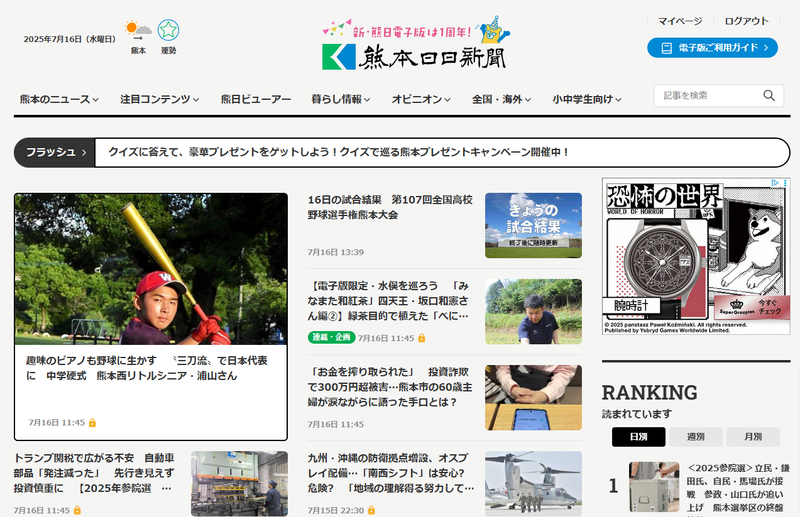This screenshot has width=800, height=517.
Task: Click the search magnifier icon
Action: click(769, 96)
